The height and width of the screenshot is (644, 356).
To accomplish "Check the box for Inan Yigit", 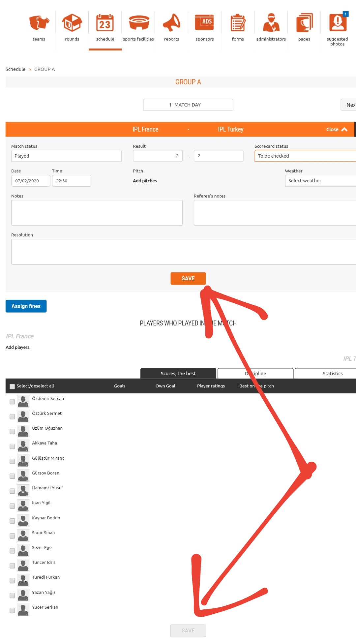I will point(12,506).
